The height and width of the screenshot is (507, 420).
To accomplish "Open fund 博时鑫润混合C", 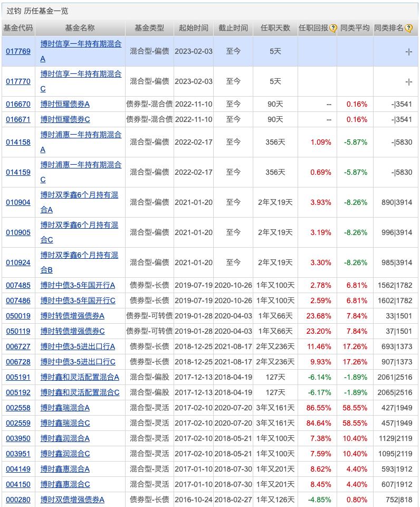I will tap(65, 454).
